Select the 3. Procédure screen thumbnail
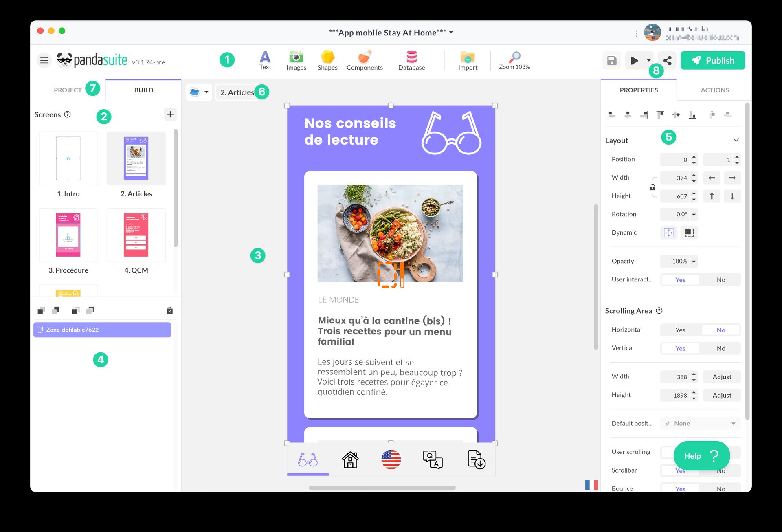Screen dimensions: 782x532 pos(68,235)
